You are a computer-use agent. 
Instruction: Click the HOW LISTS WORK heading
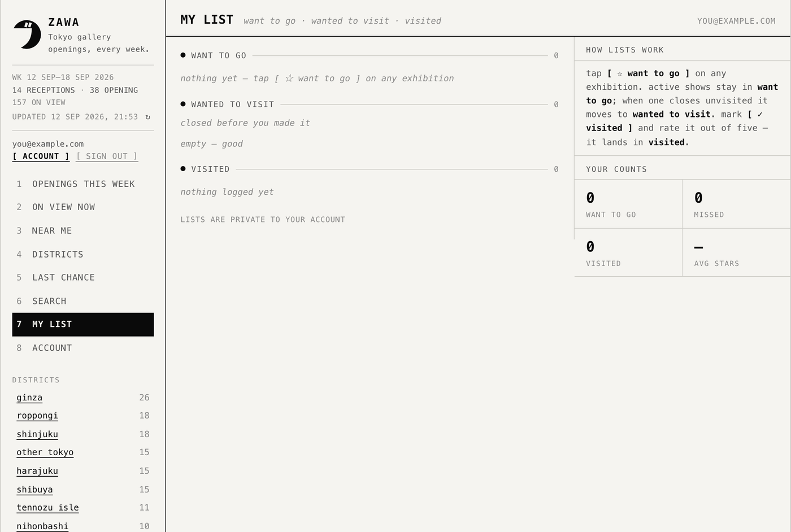click(x=625, y=50)
